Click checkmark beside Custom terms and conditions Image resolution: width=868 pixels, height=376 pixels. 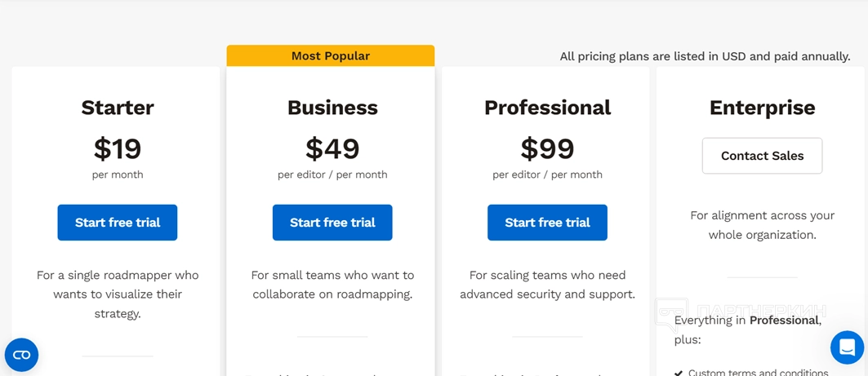[679, 373]
